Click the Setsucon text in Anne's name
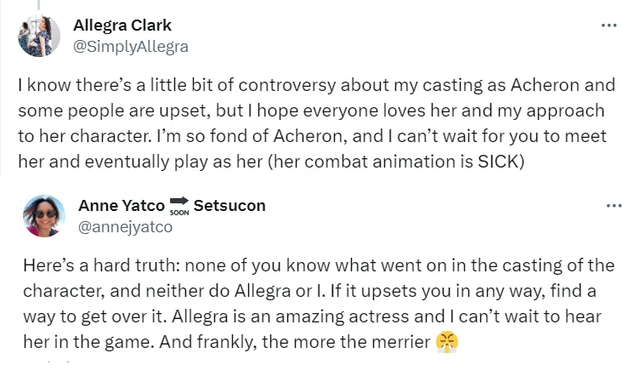Image resolution: width=640 pixels, height=376 pixels. [x=229, y=205]
